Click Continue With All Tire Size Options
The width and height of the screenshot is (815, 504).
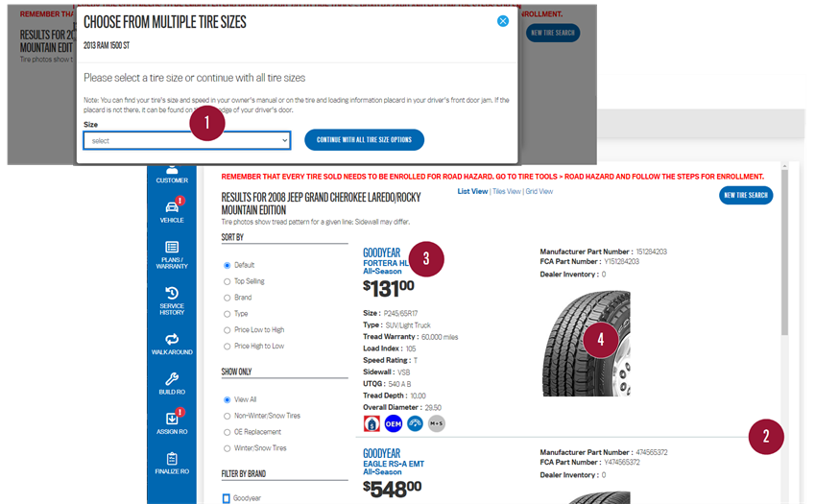click(364, 140)
